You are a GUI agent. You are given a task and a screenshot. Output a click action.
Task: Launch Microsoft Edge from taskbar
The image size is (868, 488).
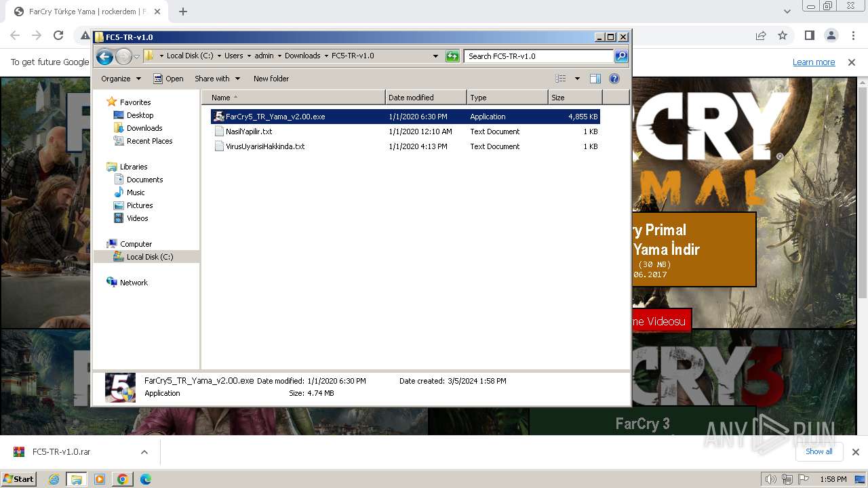coord(145,479)
